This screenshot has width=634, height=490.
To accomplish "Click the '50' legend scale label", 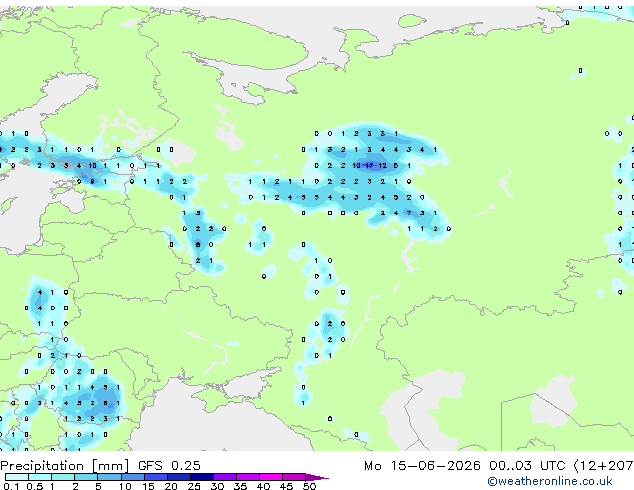I will pyautogui.click(x=309, y=486).
